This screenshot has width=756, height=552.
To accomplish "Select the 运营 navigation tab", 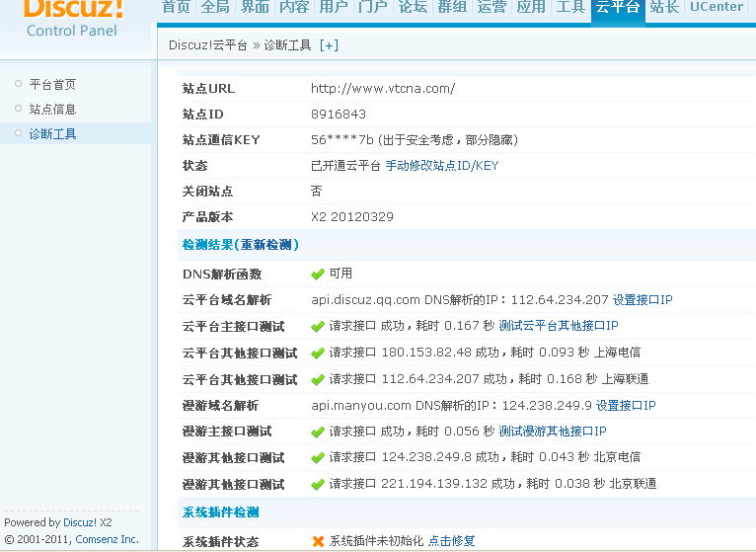I will (x=491, y=7).
